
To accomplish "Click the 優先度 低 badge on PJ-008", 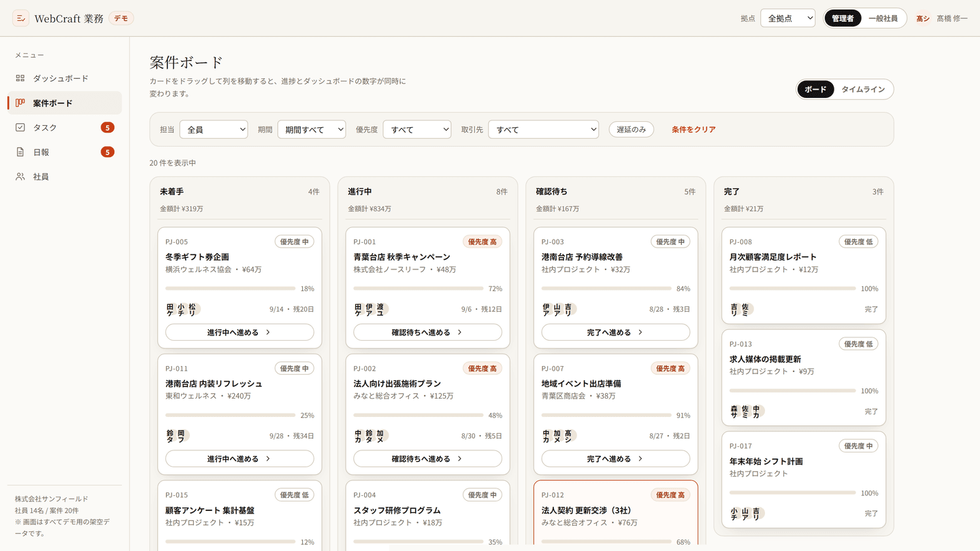I will click(858, 241).
